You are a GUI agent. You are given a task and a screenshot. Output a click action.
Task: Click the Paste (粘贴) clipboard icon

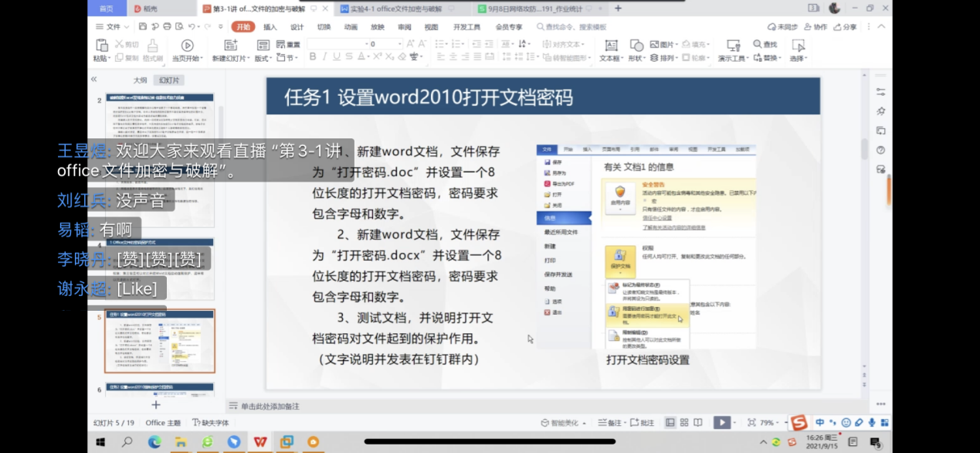point(100,45)
